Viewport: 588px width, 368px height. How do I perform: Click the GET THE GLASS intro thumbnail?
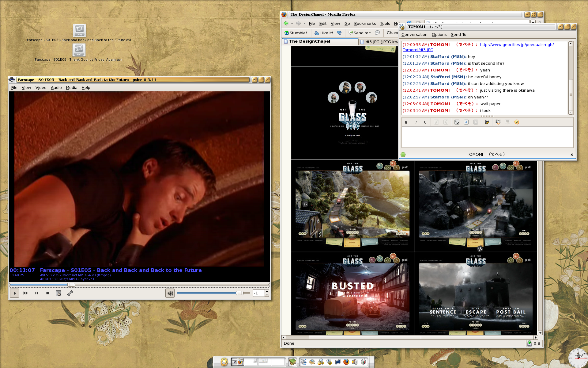345,113
